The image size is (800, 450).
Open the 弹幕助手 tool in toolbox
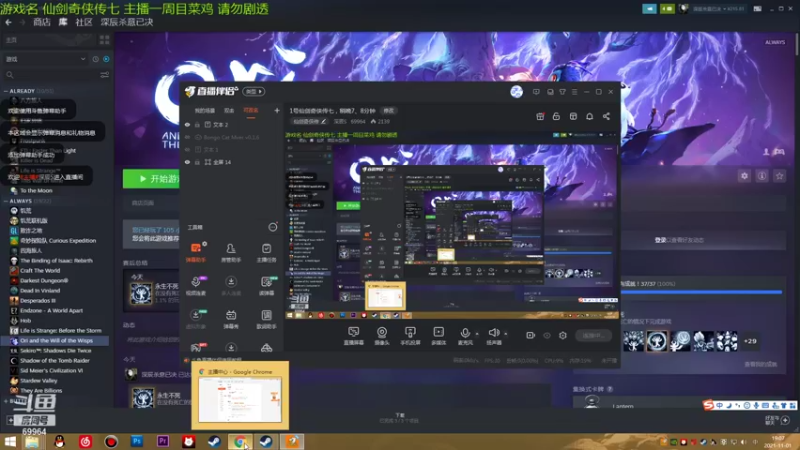coord(195,252)
